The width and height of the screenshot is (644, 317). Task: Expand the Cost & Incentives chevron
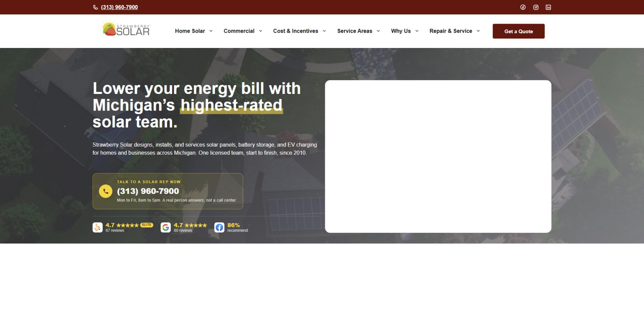tap(324, 31)
